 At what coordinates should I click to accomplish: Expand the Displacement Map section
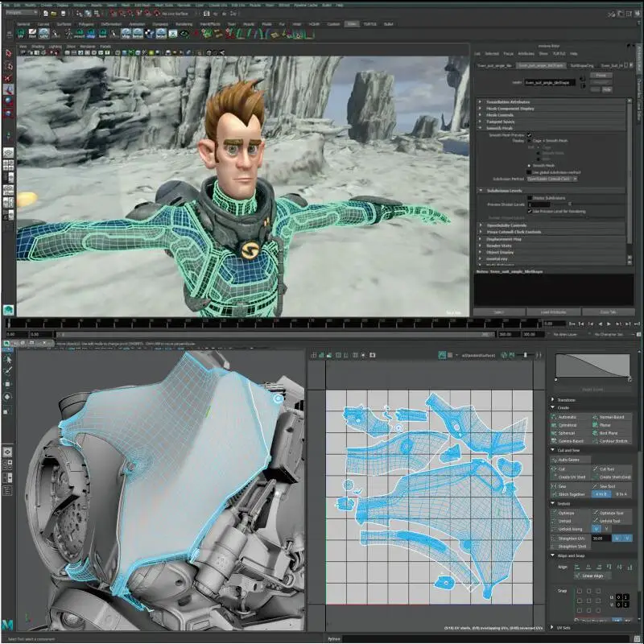(551, 238)
